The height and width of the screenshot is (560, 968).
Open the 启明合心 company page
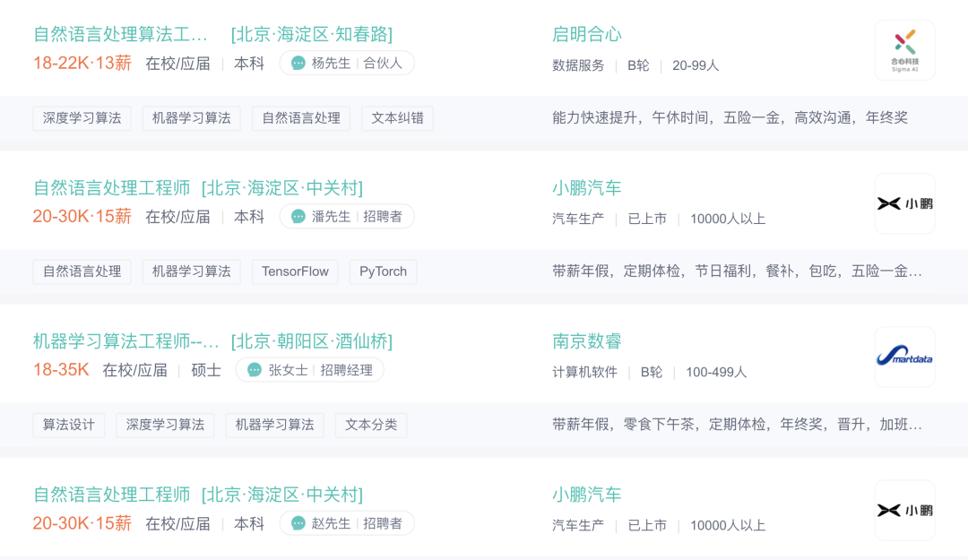coord(587,34)
